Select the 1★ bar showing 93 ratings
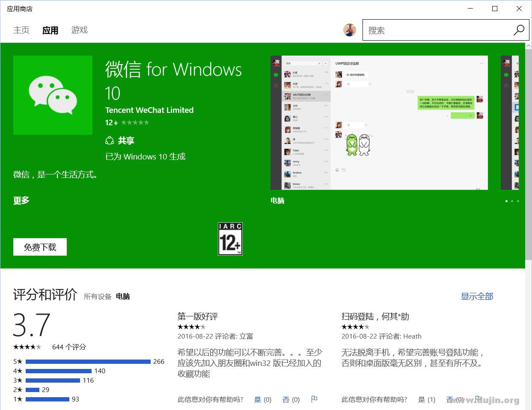Viewport: 532px width, 410px height. (48, 399)
